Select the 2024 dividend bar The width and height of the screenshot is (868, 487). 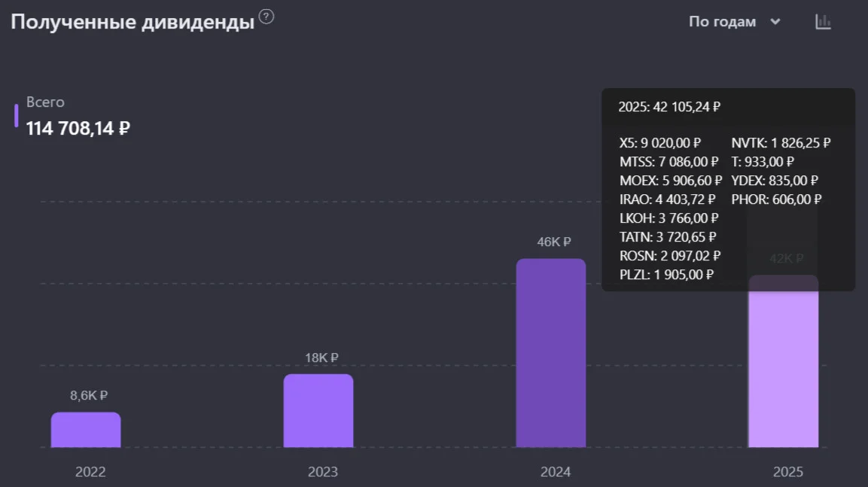[551, 352]
